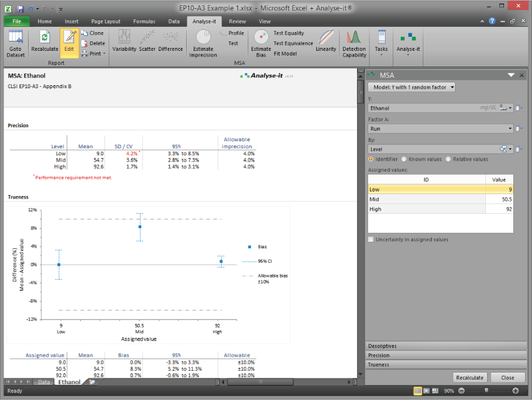Viewport: 532px width, 400px height.
Task: Open the Variability plot tool
Action: pos(124,41)
